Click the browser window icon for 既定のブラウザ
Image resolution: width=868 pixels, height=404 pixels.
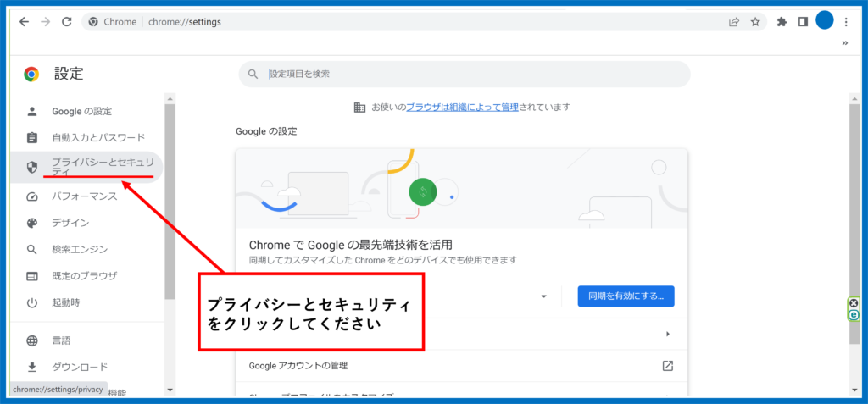pos(32,275)
